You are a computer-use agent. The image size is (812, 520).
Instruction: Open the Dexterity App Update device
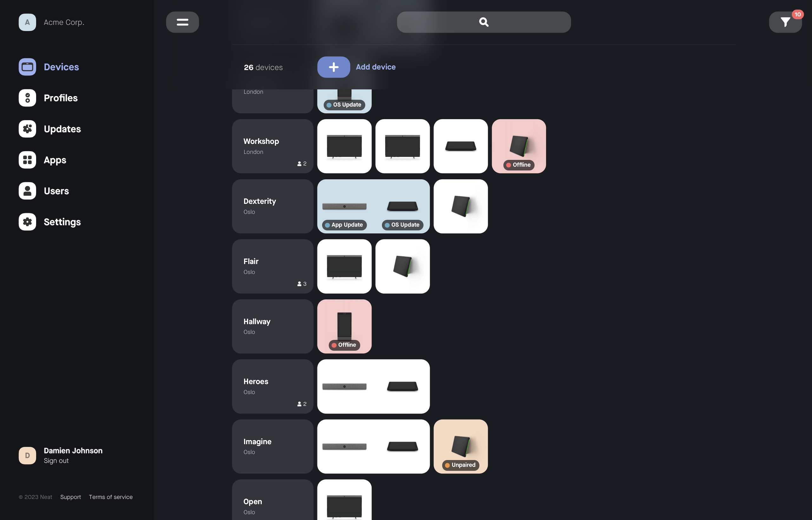point(344,206)
